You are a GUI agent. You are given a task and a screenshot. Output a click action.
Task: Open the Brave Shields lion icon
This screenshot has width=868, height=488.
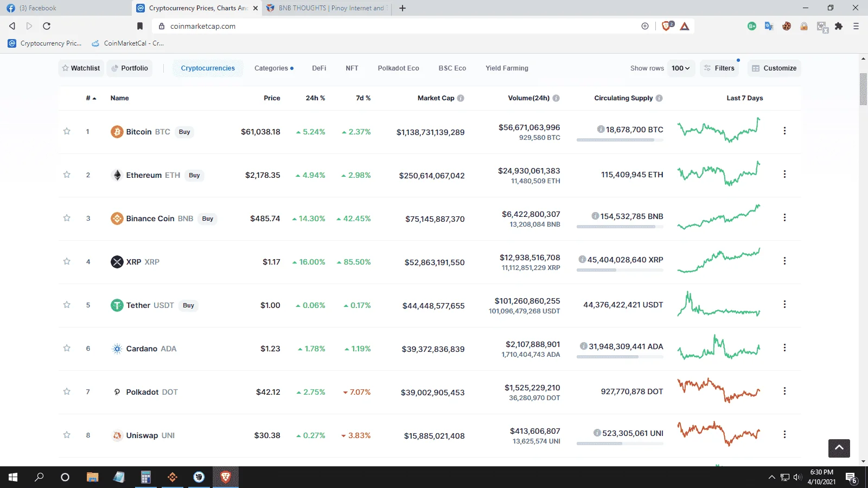tap(667, 26)
